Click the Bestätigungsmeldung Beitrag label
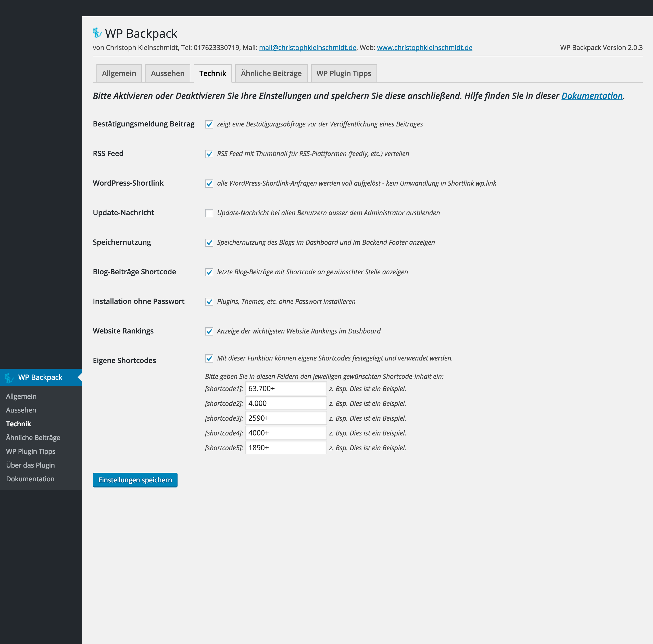Screen dimensions: 653x644 tap(144, 124)
